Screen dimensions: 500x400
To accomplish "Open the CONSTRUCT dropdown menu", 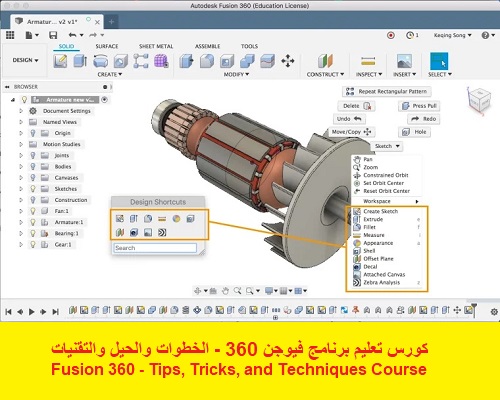I will click(x=325, y=74).
